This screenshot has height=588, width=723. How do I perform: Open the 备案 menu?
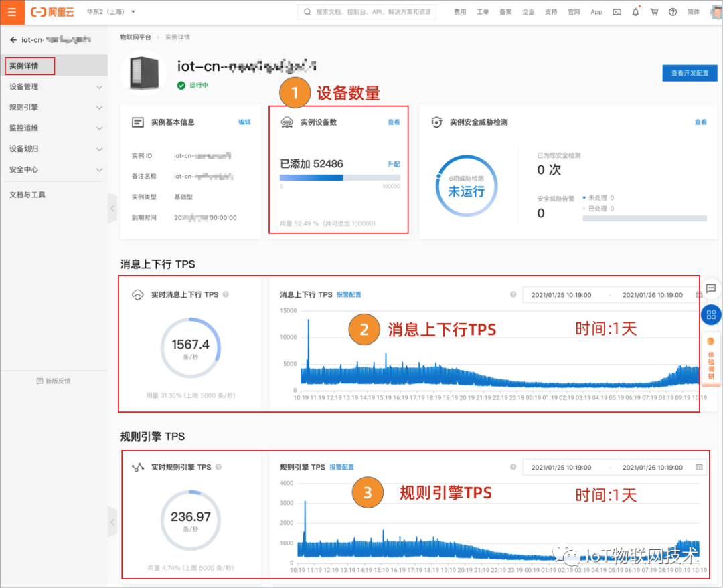505,12
